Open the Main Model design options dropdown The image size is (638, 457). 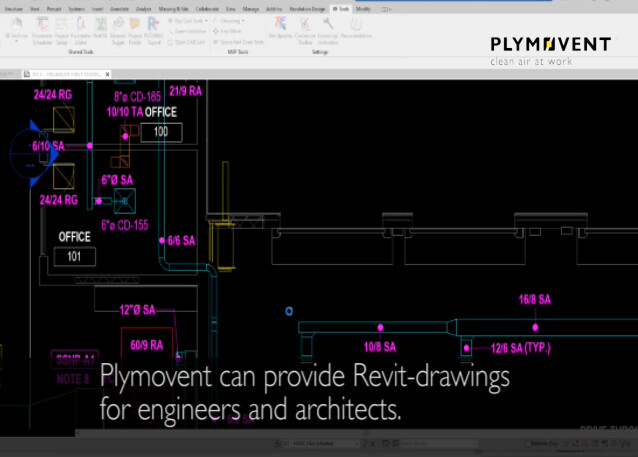(x=439, y=443)
